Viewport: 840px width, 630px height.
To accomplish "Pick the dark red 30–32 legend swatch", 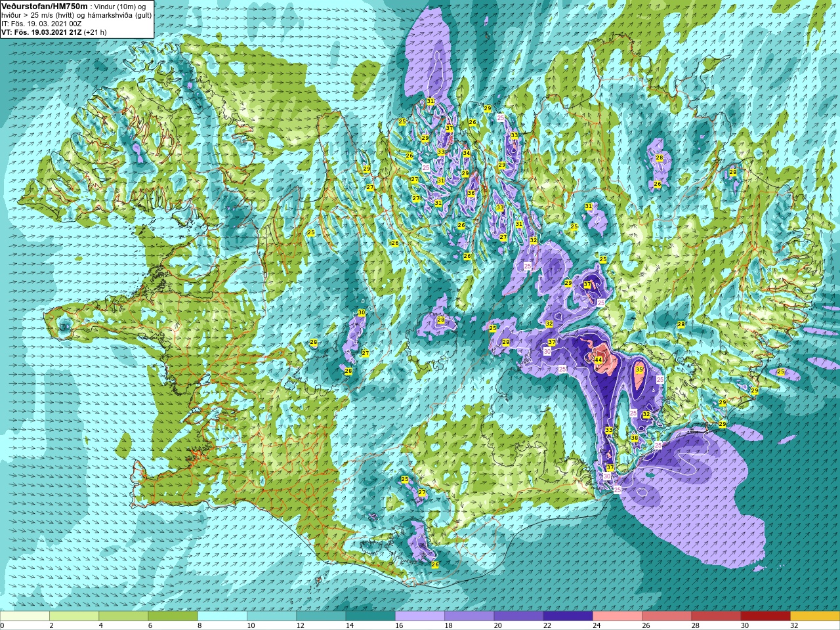I will pyautogui.click(x=765, y=616).
